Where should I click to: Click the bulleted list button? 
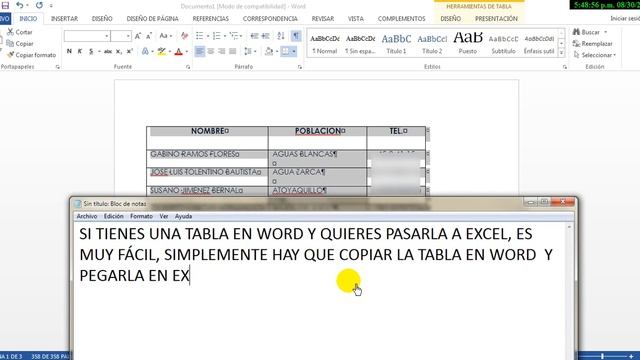tap(200, 36)
